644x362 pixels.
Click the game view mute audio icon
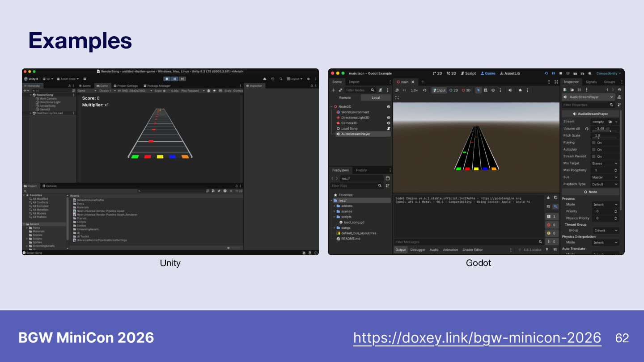pyautogui.click(x=510, y=90)
